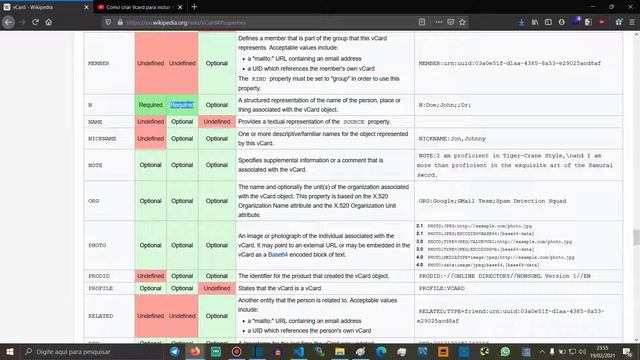Open Firefox from the taskbar
This screenshot has height=360, width=640.
pos(196,352)
